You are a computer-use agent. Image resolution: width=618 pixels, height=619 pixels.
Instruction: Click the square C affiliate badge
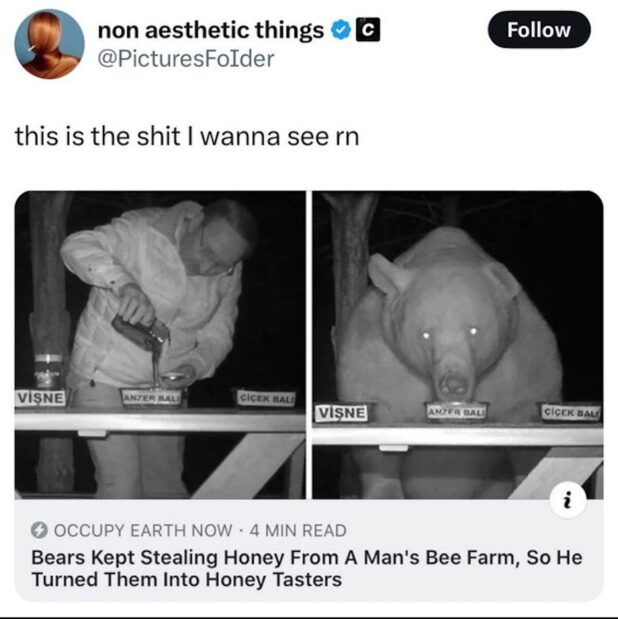pos(367,31)
